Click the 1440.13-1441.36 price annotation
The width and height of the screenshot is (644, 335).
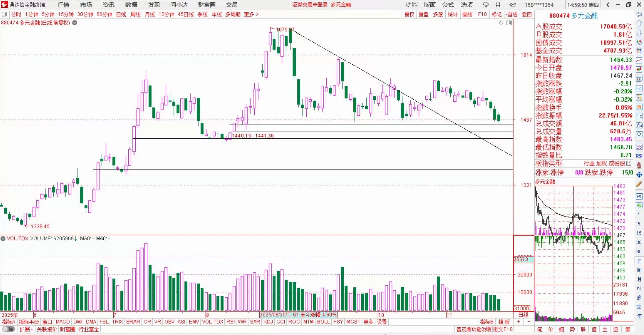253,136
